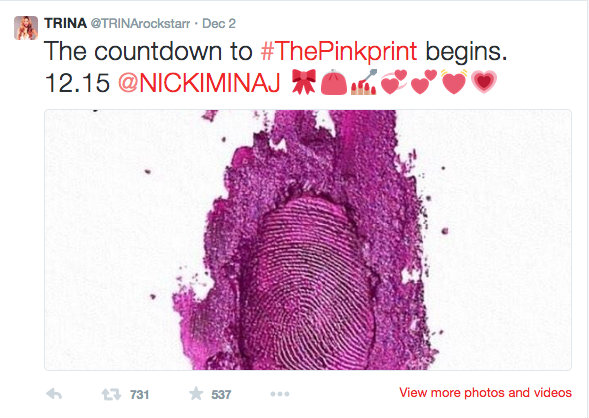Click the pink purse emoji
The width and height of the screenshot is (589, 418).
(x=334, y=82)
